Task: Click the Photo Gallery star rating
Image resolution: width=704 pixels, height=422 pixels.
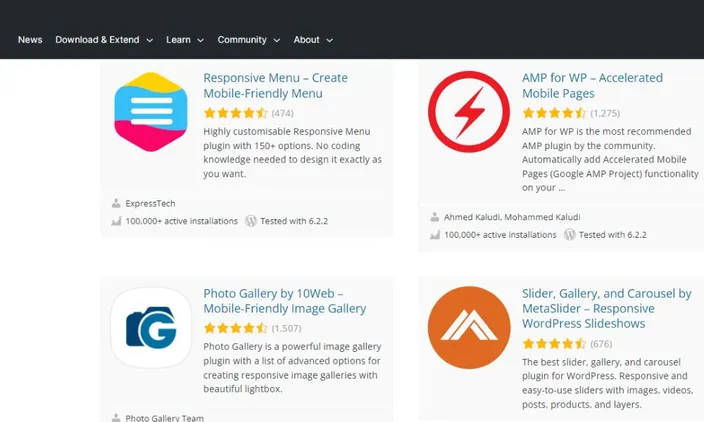Action: coord(235,328)
